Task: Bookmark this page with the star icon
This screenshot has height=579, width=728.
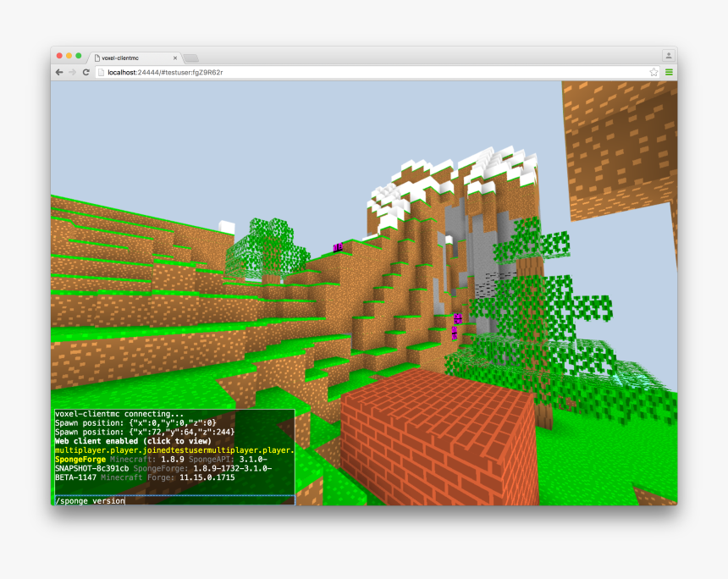Action: 654,72
